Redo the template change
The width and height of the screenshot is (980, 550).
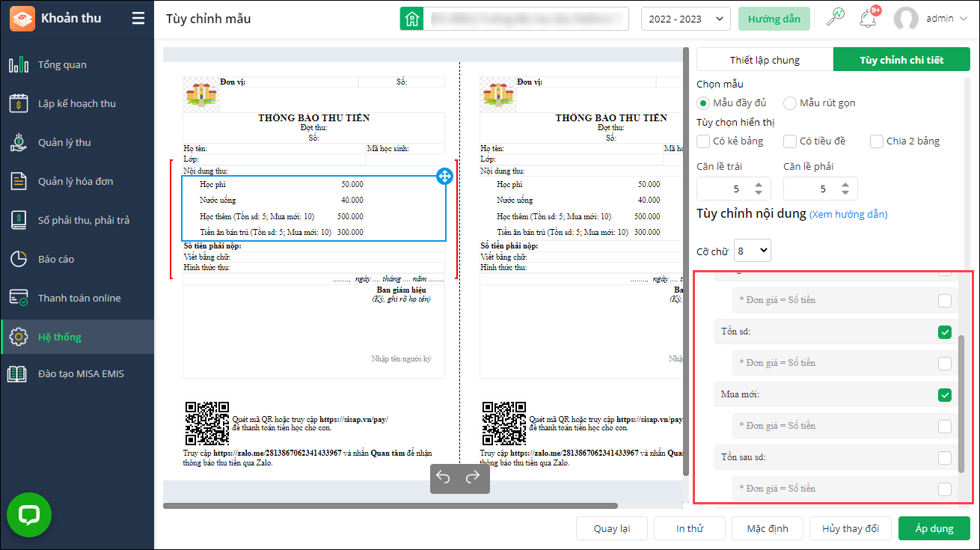(x=473, y=478)
